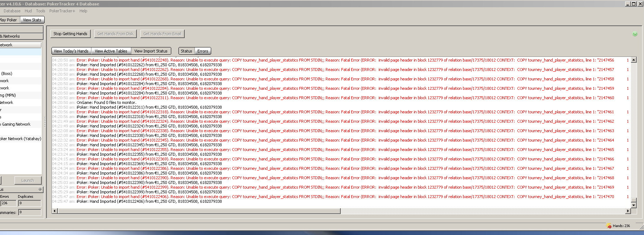Open the Help menu
This screenshot has width=644, height=235.
[83, 11]
